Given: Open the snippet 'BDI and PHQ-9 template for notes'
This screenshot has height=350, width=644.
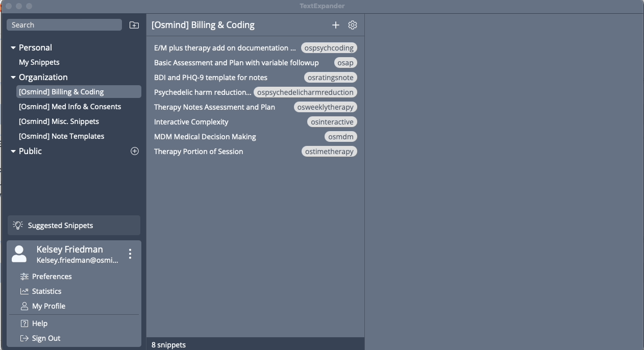Looking at the screenshot, I should click(x=211, y=77).
